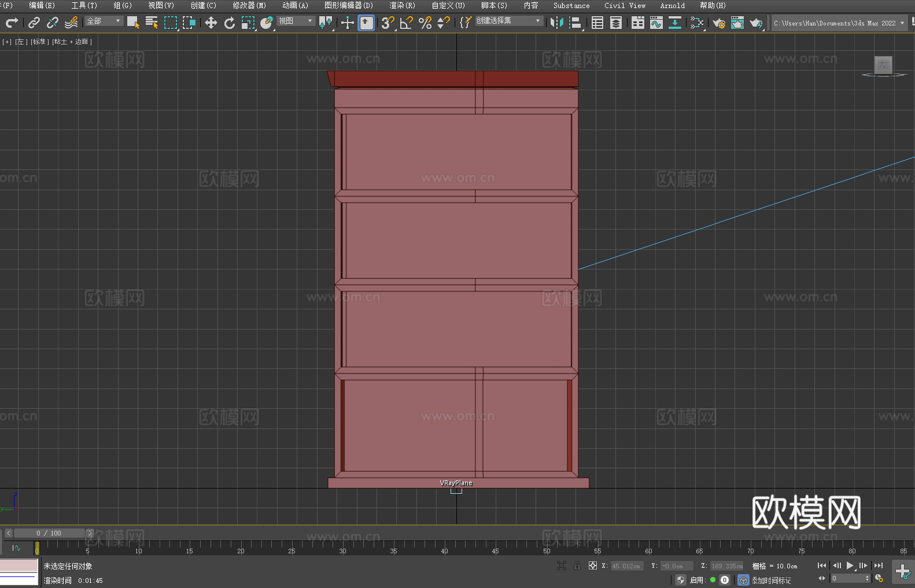The width and height of the screenshot is (915, 588).
Task: Toggle Percent Snap
Action: pyautogui.click(x=425, y=23)
